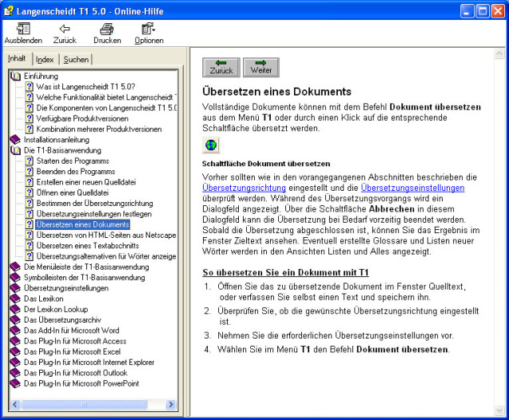Open topic Was ist Langenscheidt T1 5.0?

click(x=85, y=86)
